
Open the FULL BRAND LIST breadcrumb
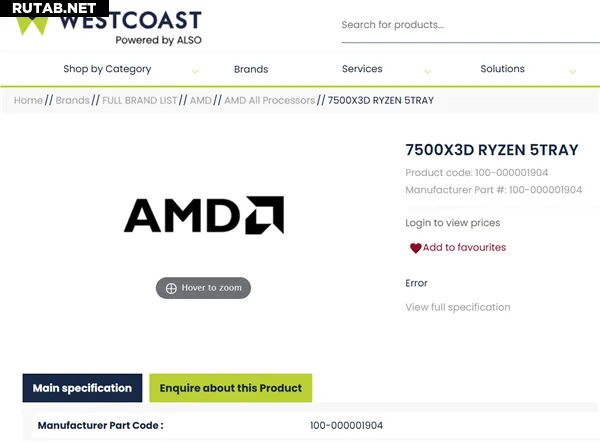point(139,100)
